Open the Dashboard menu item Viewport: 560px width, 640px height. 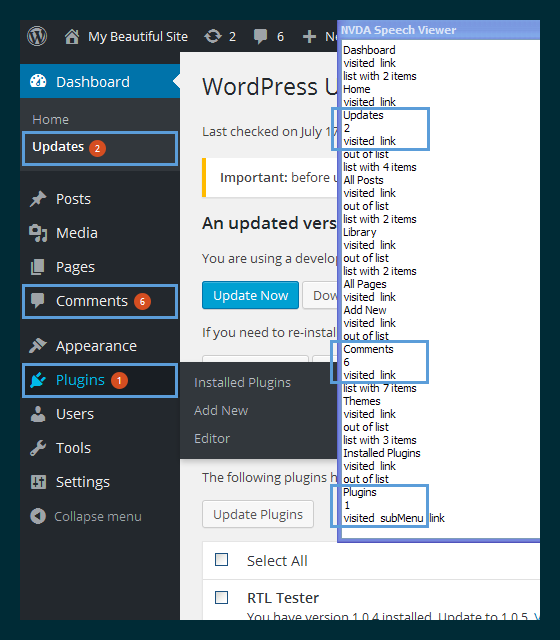100,81
